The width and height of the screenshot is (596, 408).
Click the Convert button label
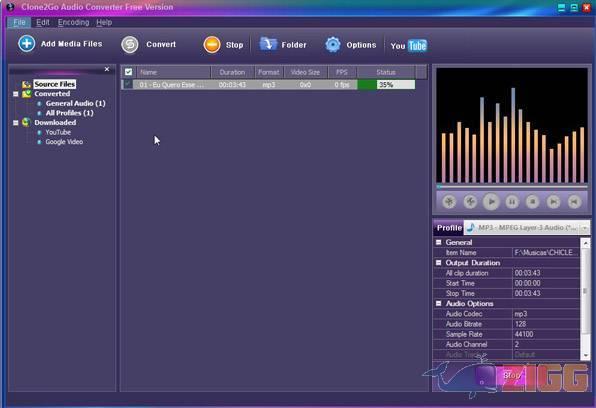161,44
